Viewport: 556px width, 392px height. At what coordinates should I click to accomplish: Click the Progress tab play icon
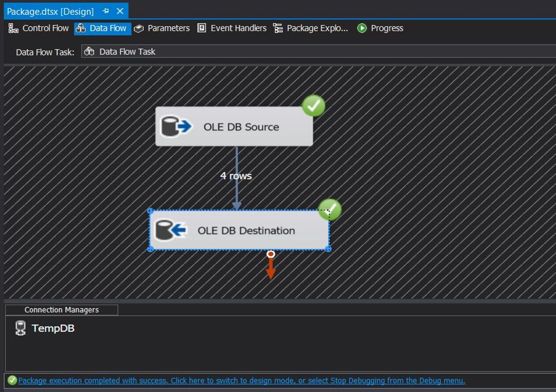tap(361, 28)
